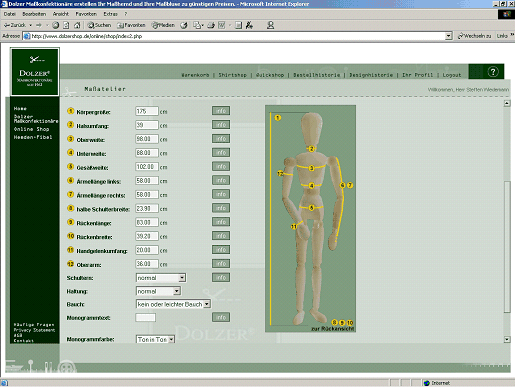Open the Bearbeiten menu
The height and width of the screenshot is (387, 515).
(34, 14)
